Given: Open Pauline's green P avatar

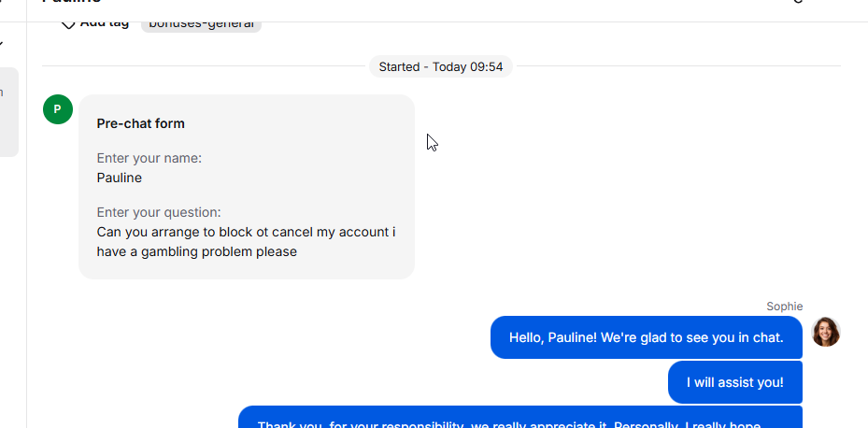Looking at the screenshot, I should tap(58, 109).
